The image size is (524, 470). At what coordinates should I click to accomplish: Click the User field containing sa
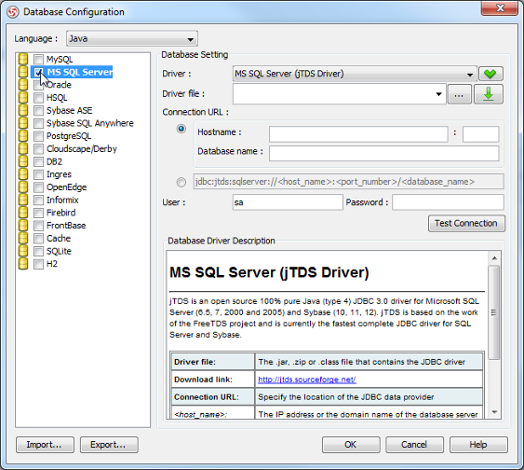click(288, 202)
